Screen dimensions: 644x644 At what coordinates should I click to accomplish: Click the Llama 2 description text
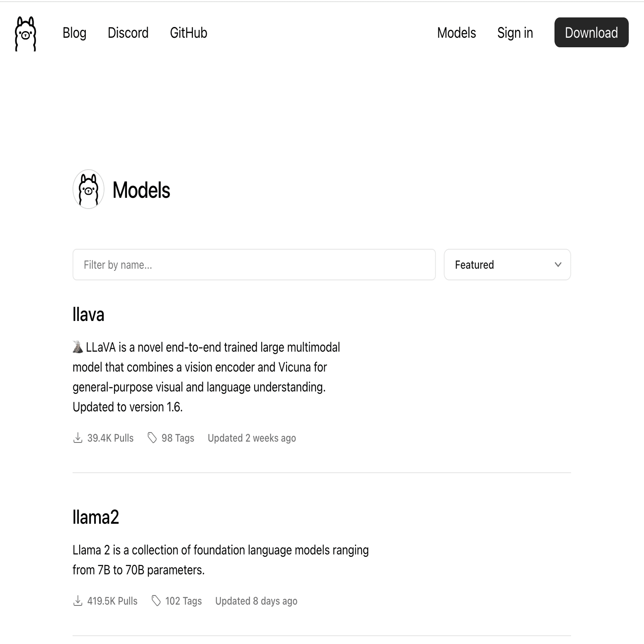click(220, 560)
